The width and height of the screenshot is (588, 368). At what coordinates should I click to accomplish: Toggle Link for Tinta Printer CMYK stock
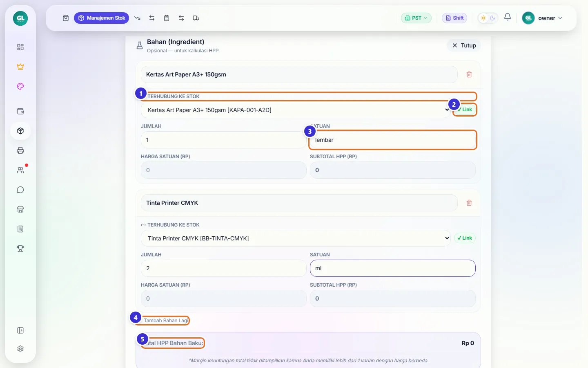point(465,238)
